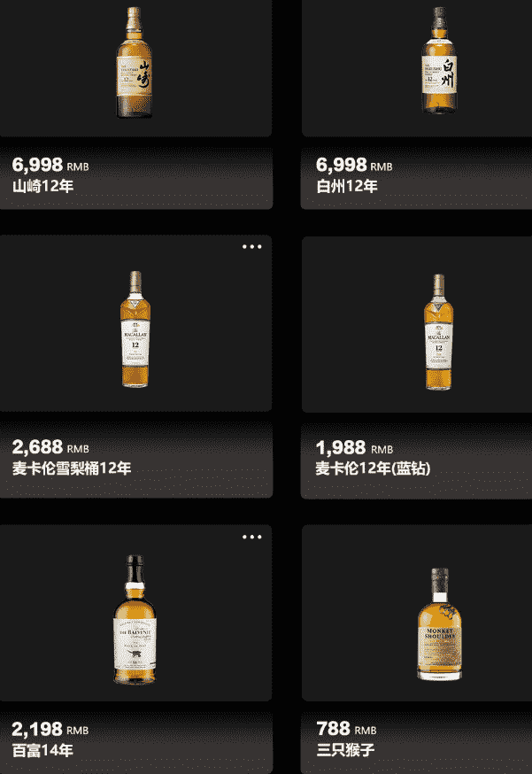532x774 pixels.
Task: Open the 白州12年 product title
Action: click(347, 186)
